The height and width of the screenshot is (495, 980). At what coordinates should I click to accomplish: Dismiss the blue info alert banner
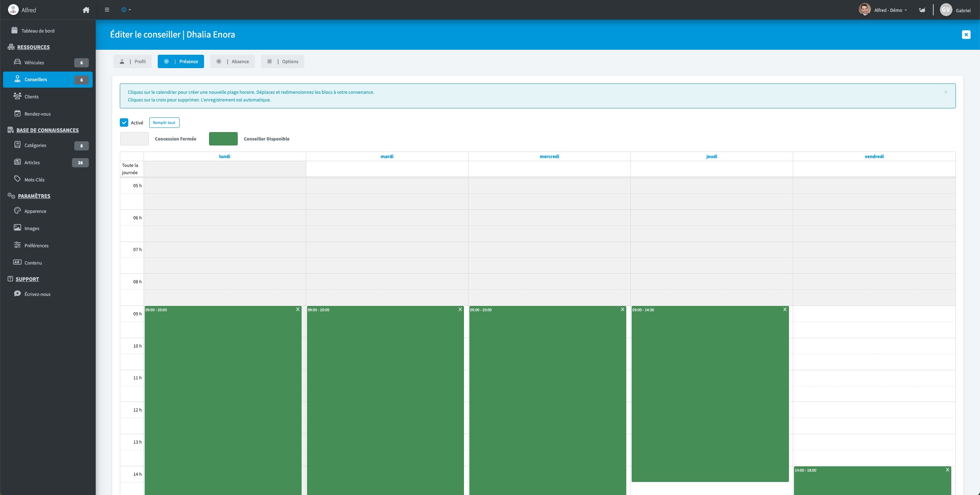point(946,92)
